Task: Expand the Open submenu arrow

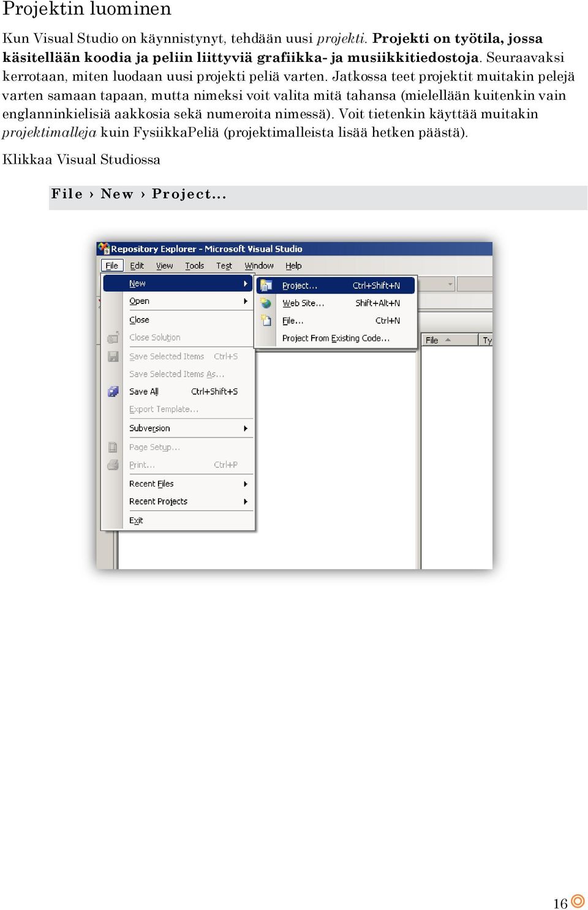Action: [x=246, y=301]
